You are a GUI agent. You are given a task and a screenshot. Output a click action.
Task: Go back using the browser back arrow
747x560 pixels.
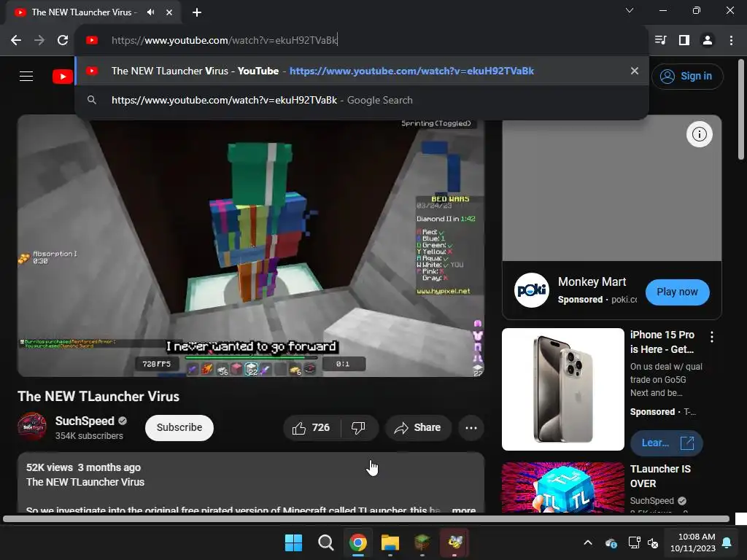(x=16, y=40)
